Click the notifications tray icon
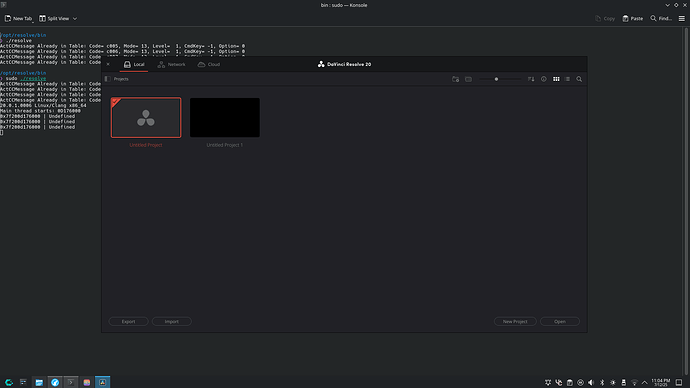Image resolution: width=690 pixels, height=388 pixels. pyautogui.click(x=548, y=382)
